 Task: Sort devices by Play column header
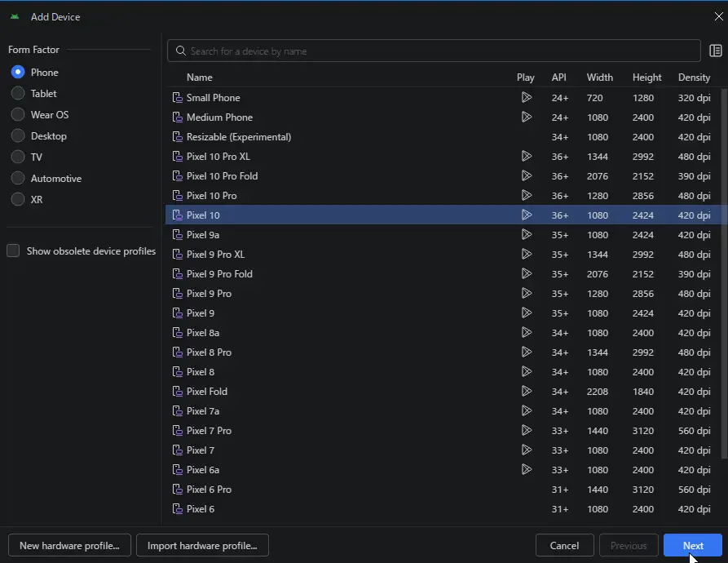click(x=526, y=78)
